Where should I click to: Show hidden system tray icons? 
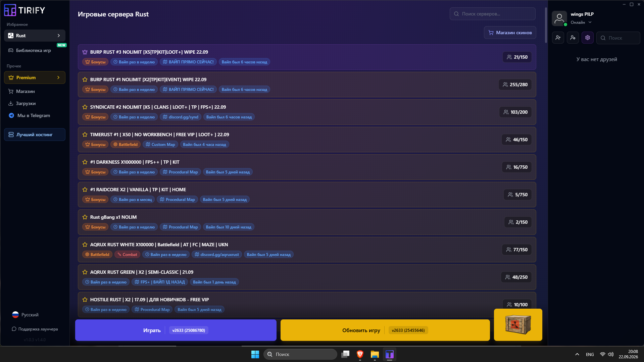(577, 354)
